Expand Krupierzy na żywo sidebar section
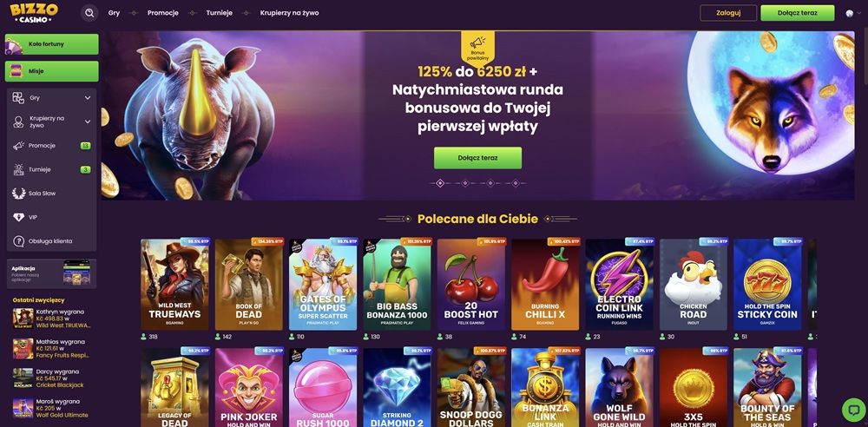This screenshot has height=427, width=868. click(x=88, y=122)
